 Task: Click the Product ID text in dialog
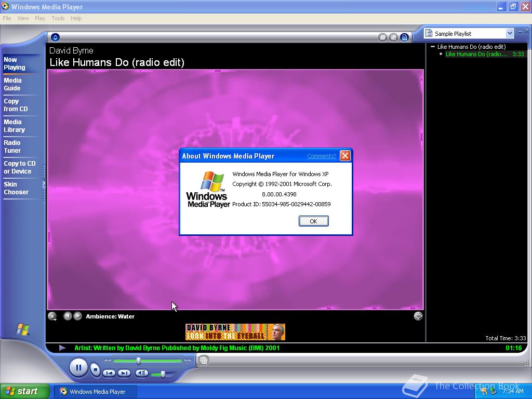pos(281,204)
